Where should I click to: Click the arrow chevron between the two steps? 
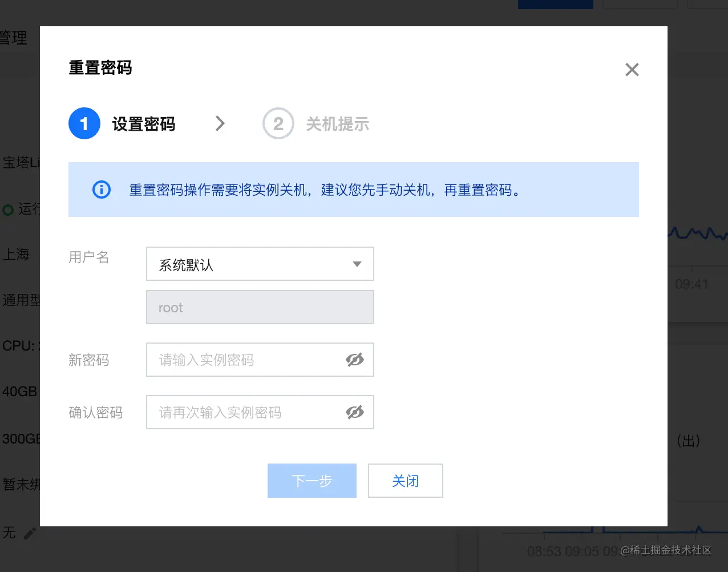[x=220, y=123]
